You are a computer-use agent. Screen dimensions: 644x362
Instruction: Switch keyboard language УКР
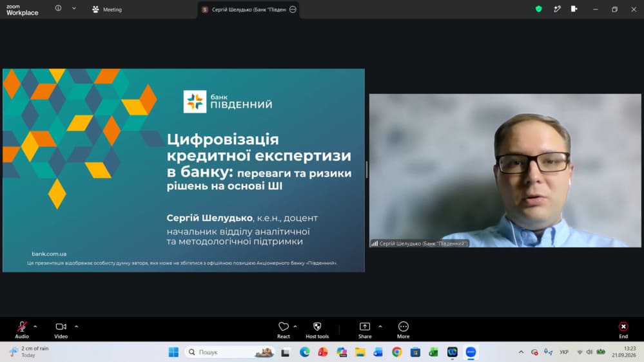(564, 352)
